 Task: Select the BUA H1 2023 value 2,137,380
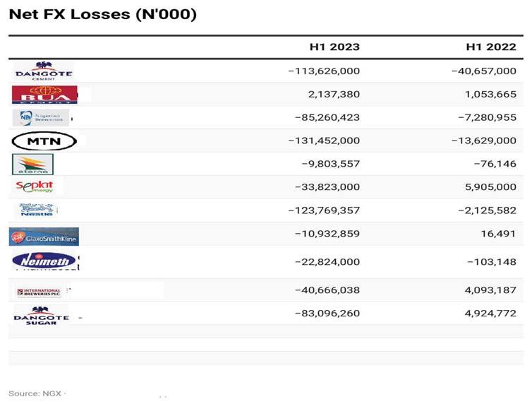334,94
